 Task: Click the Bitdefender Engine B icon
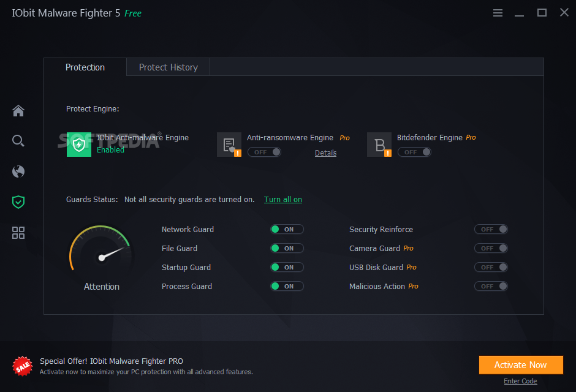tap(379, 145)
